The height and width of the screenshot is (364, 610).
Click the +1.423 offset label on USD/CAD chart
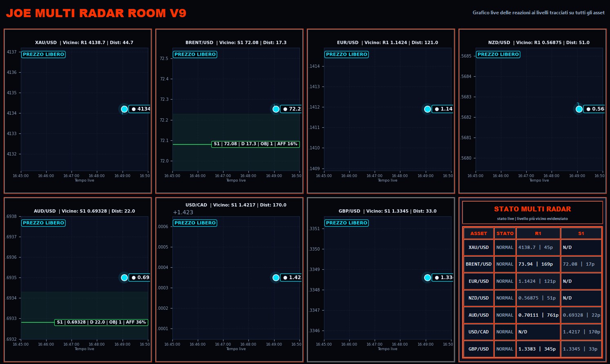point(183,212)
